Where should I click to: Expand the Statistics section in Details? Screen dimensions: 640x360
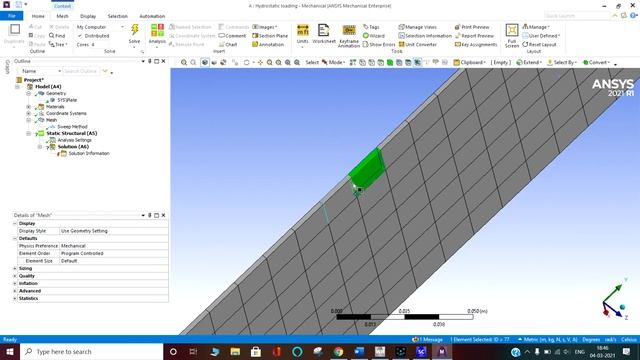point(15,298)
